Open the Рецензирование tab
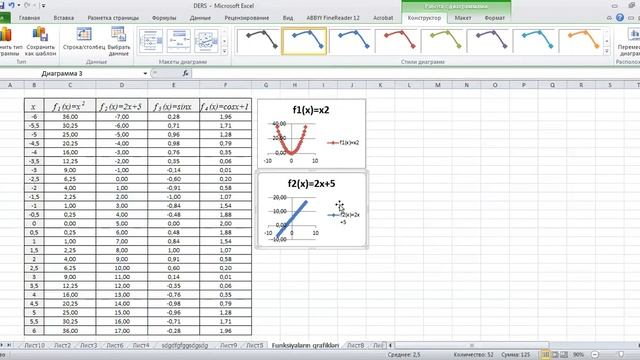This screenshot has height=360, width=640. (x=247, y=18)
